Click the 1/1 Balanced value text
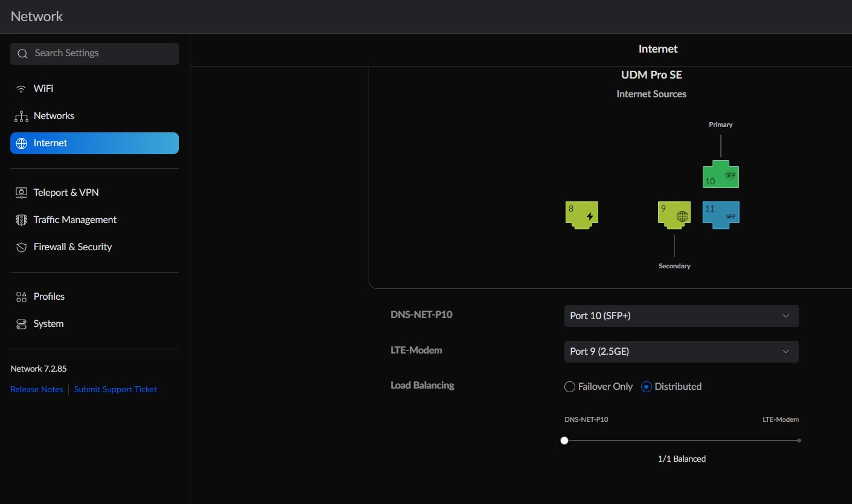Viewport: 852px width, 504px height. 682,459
